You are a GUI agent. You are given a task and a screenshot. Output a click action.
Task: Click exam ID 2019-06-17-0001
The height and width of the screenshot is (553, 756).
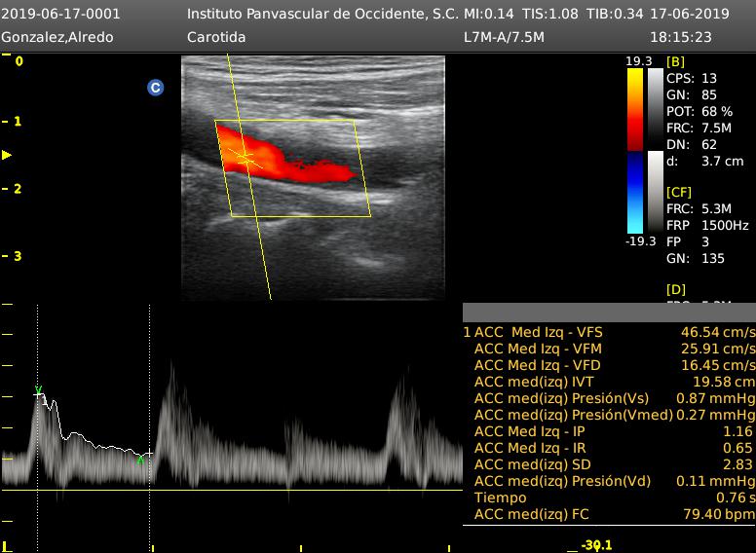click(60, 14)
